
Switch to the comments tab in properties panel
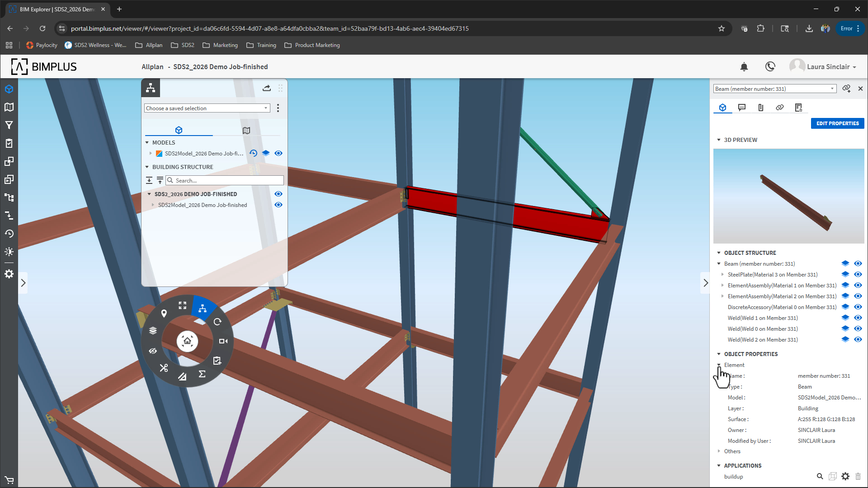pyautogui.click(x=742, y=108)
